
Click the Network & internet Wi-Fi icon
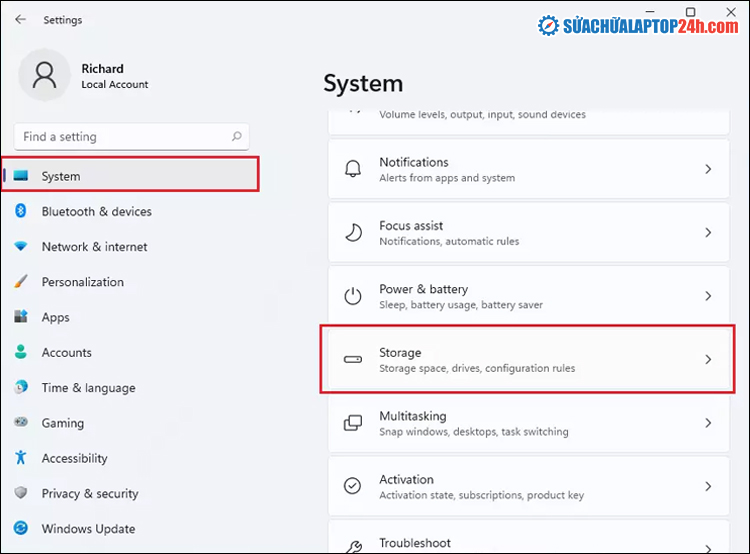pos(21,247)
